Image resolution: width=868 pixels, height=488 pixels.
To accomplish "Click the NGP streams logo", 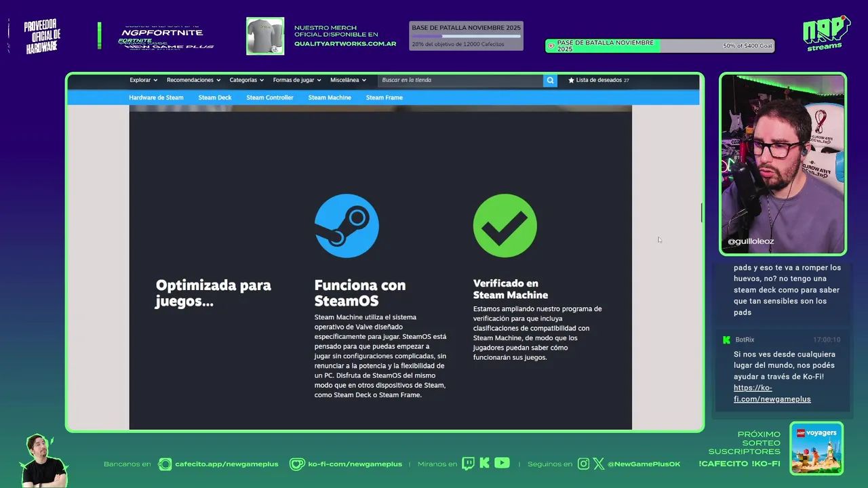I will pos(827,33).
